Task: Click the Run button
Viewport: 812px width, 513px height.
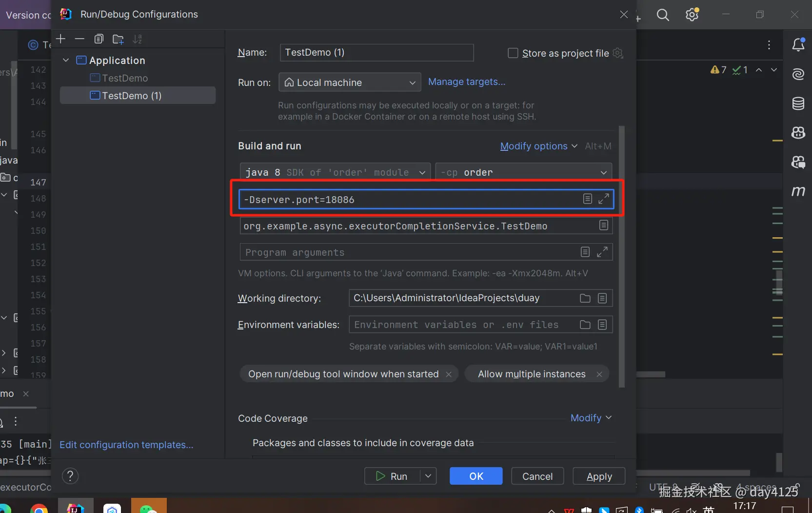Action: 393,476
